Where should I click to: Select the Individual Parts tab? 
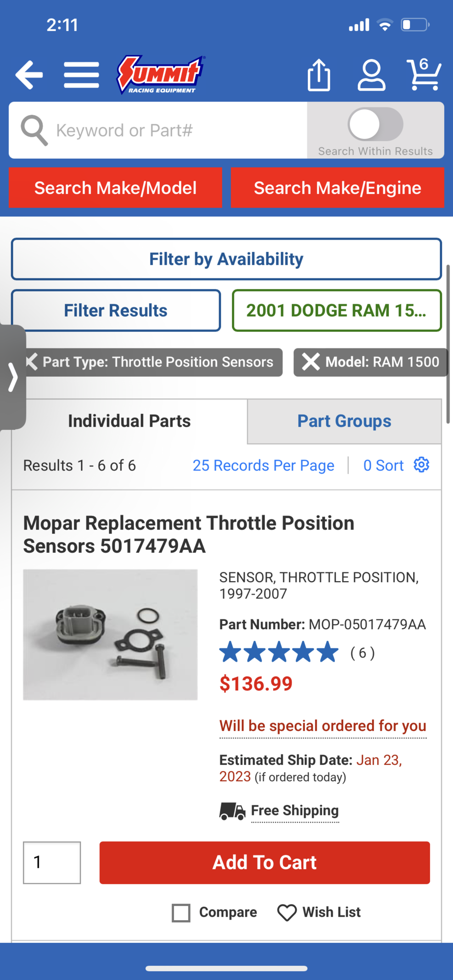click(129, 421)
